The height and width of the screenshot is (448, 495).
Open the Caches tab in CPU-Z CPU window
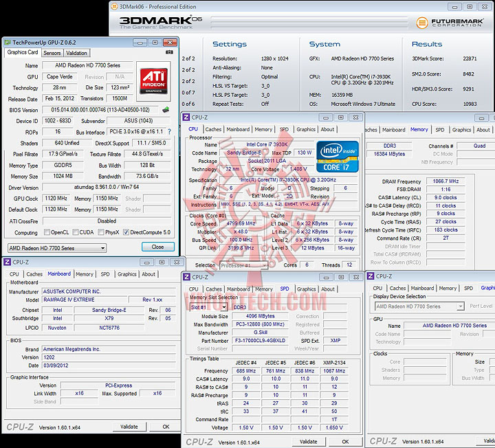tap(213, 129)
